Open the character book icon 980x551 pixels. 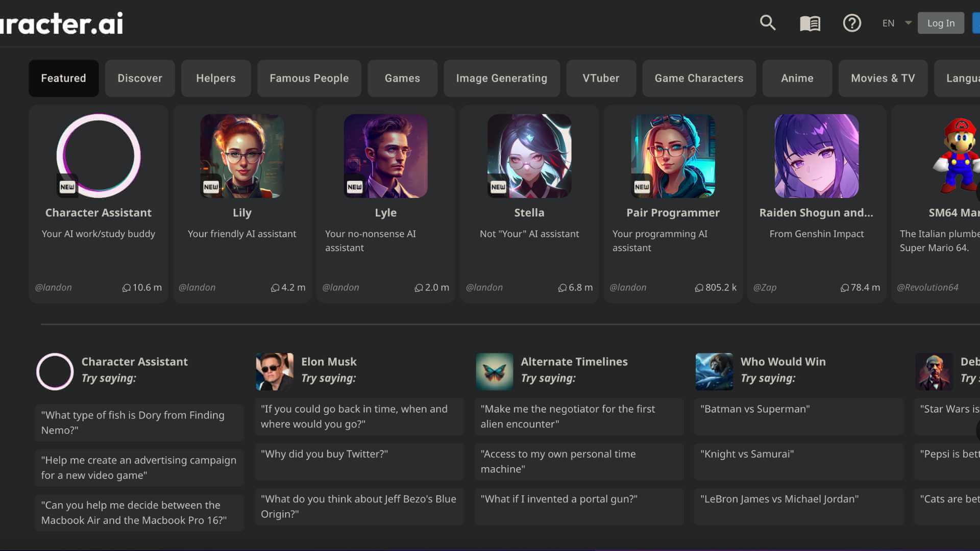(x=810, y=23)
